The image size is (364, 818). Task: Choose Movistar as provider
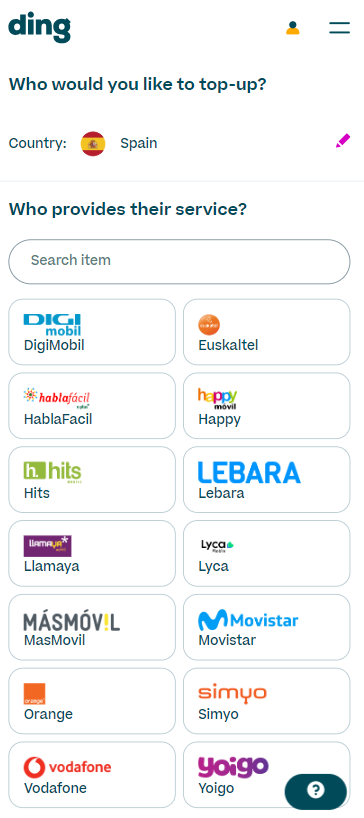click(x=266, y=627)
